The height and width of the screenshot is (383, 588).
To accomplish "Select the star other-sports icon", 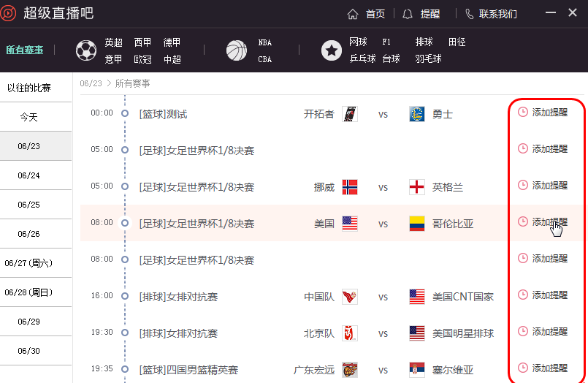I will click(332, 50).
